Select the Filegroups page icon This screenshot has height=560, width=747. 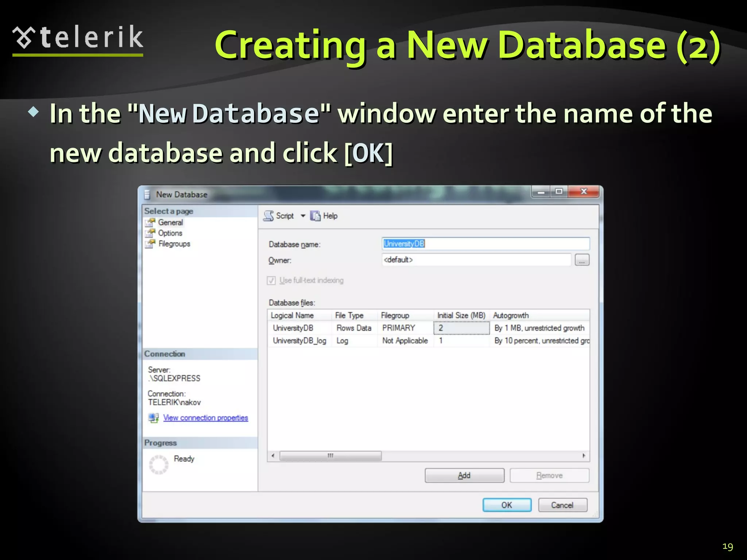tap(150, 244)
